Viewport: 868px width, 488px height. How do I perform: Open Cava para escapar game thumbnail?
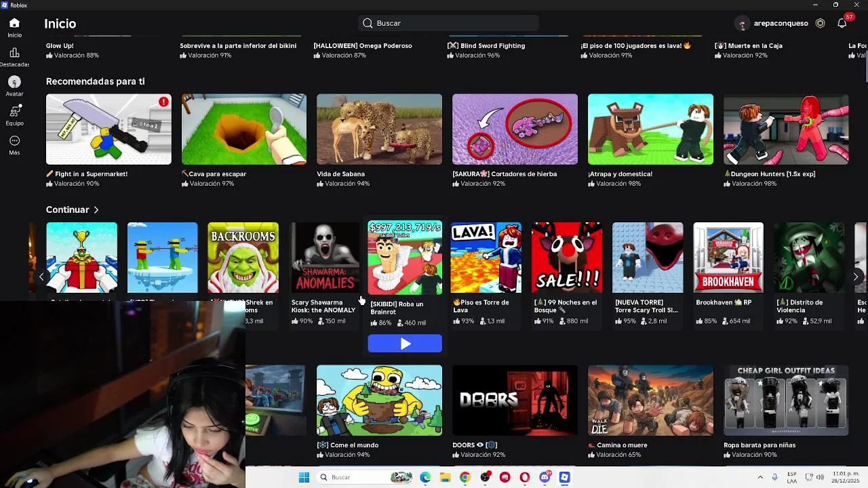point(244,129)
